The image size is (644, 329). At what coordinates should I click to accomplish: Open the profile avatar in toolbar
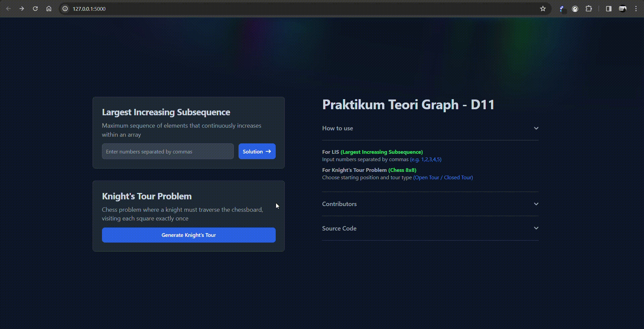(623, 9)
